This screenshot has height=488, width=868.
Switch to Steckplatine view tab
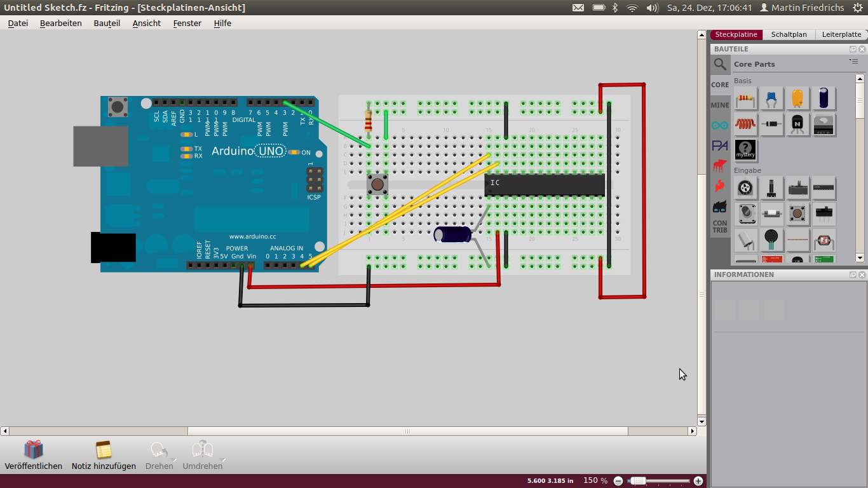pyautogui.click(x=736, y=34)
